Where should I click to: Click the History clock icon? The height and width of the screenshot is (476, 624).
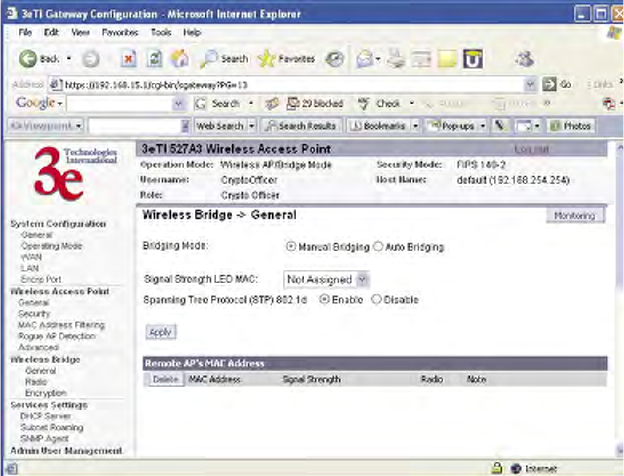(x=334, y=59)
